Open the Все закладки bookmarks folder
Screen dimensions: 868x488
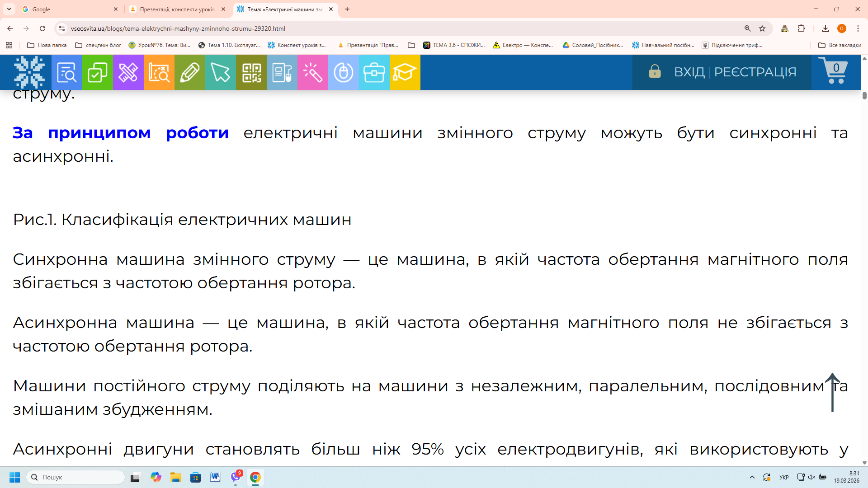pyautogui.click(x=840, y=45)
